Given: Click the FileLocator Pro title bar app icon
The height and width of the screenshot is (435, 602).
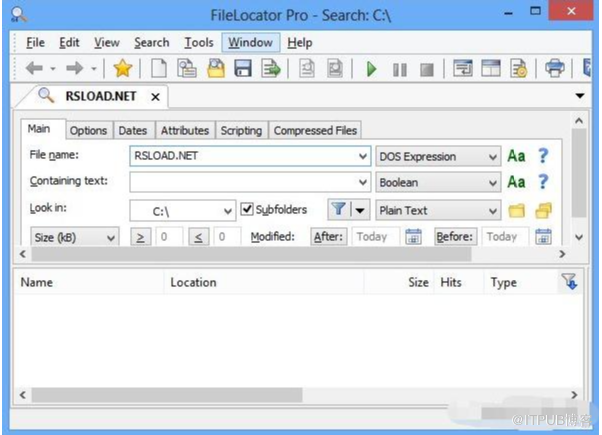Looking at the screenshot, I should 18,15.
